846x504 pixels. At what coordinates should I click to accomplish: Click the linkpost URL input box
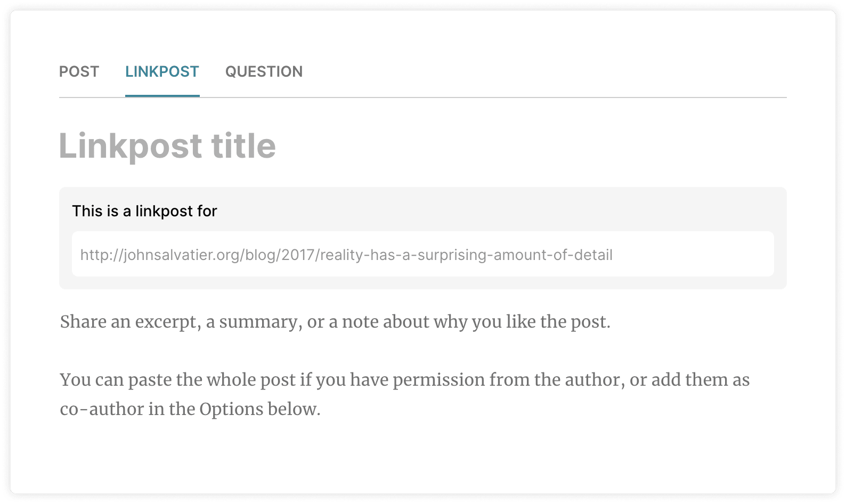click(422, 254)
